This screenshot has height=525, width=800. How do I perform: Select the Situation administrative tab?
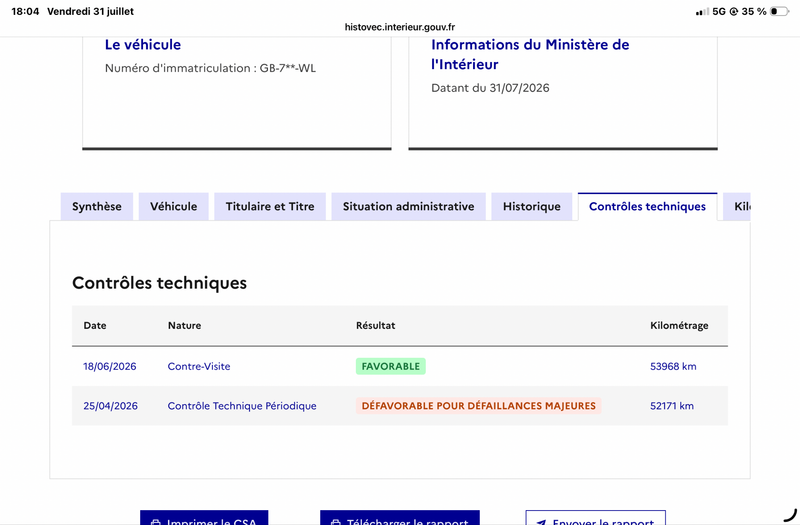[x=408, y=207]
